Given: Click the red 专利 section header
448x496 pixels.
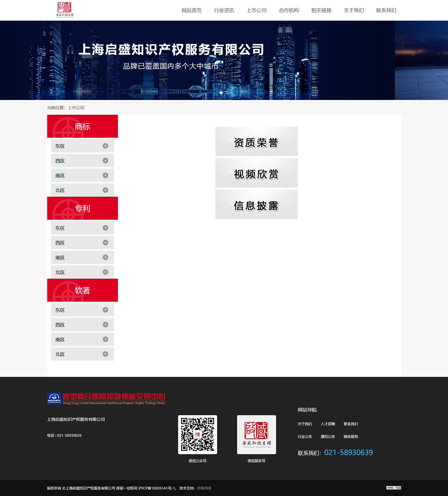Looking at the screenshot, I should [82, 208].
